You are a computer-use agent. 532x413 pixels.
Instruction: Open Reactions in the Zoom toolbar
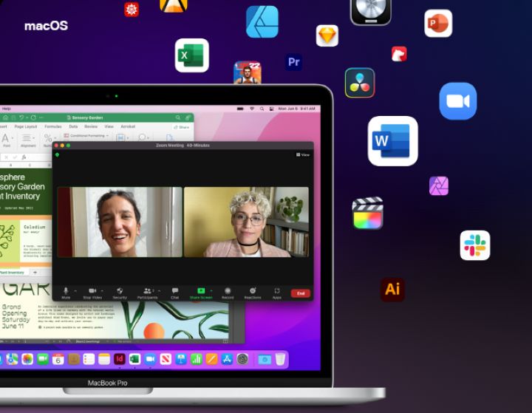(x=253, y=291)
